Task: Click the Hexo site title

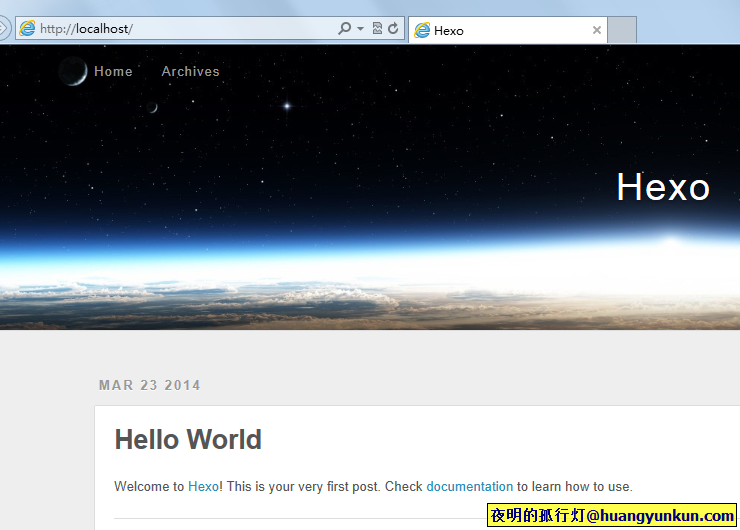Action: pos(663,187)
